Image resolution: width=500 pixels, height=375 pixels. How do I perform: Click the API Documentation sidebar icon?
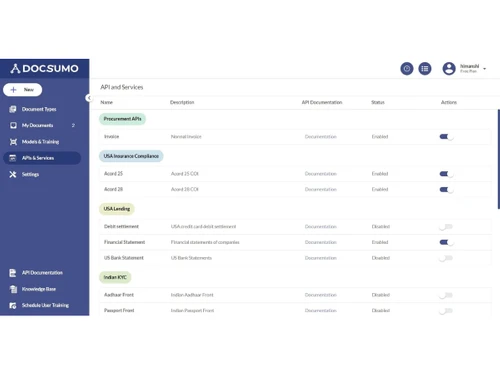point(13,273)
